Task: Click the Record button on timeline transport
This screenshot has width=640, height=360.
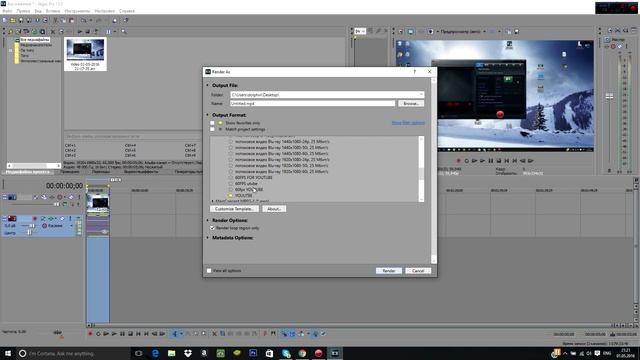Action: click(x=90, y=334)
